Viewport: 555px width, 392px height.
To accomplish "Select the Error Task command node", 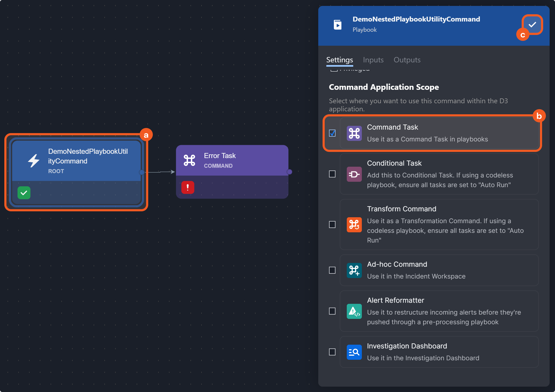I will pos(232,161).
